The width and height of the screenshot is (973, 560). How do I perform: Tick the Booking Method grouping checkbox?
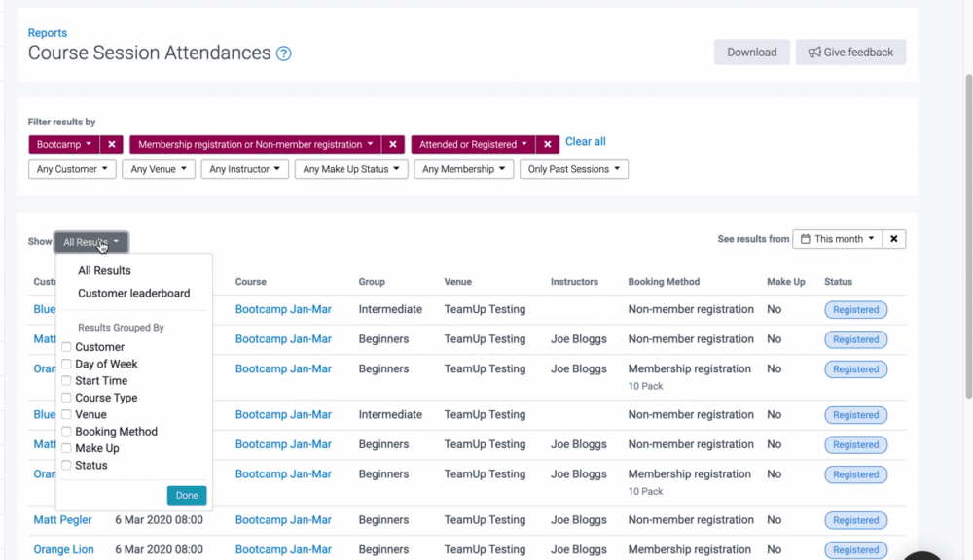(x=67, y=432)
